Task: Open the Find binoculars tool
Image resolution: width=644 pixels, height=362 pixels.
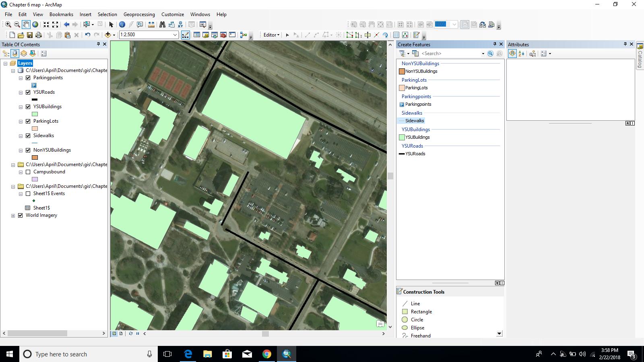Action: pyautogui.click(x=162, y=25)
